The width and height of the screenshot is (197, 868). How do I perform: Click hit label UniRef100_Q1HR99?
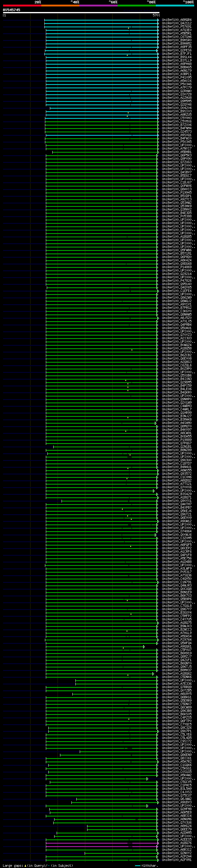click(x=176, y=413)
